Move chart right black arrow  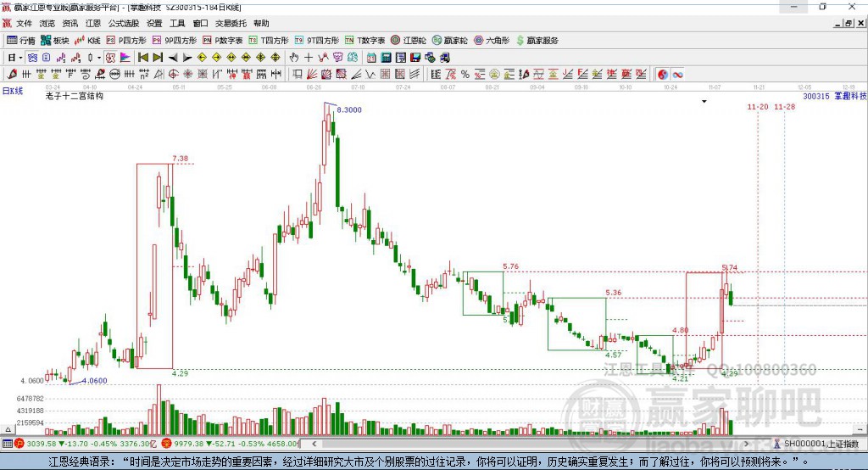pyautogui.click(x=187, y=58)
